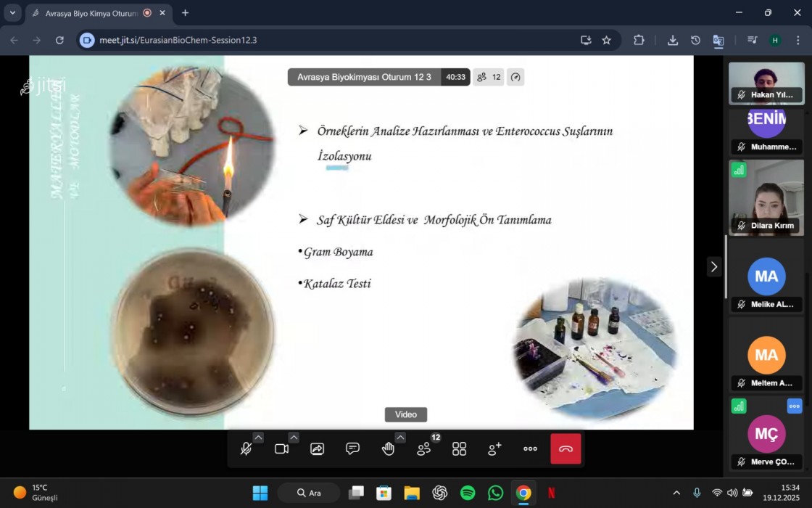Click the connection performance gauge icon

515,77
